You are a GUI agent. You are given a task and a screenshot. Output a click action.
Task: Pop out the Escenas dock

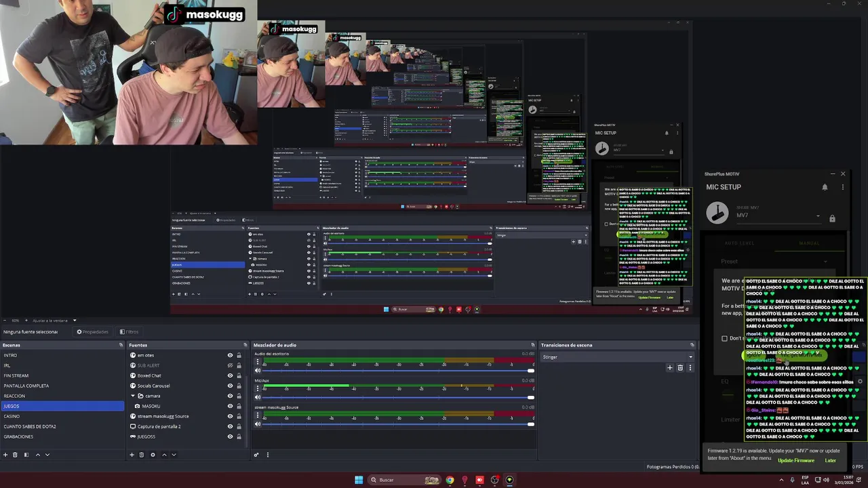point(121,345)
